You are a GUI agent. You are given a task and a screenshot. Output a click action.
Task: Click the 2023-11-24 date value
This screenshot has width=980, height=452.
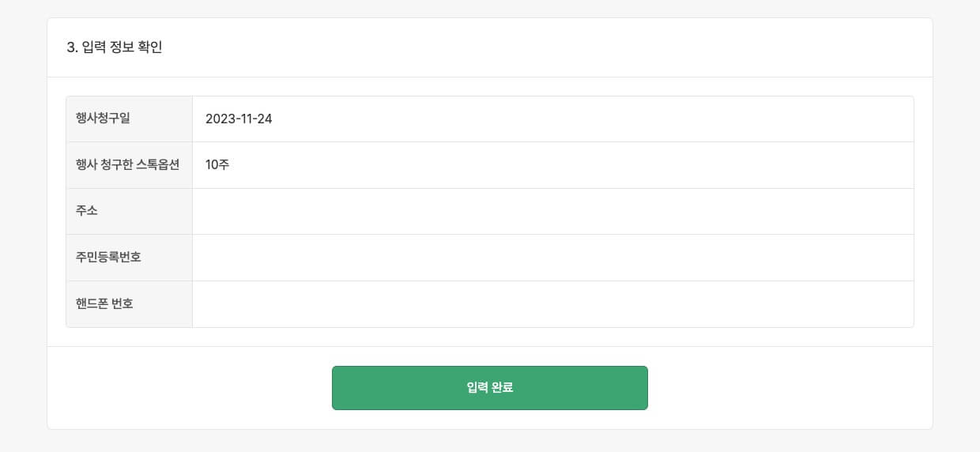239,119
